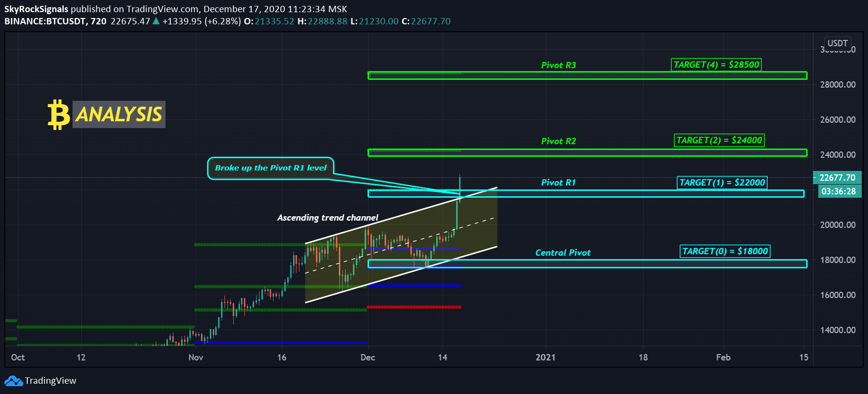Click the open value O:21335.52
This screenshot has width=868, height=394.
click(269, 21)
